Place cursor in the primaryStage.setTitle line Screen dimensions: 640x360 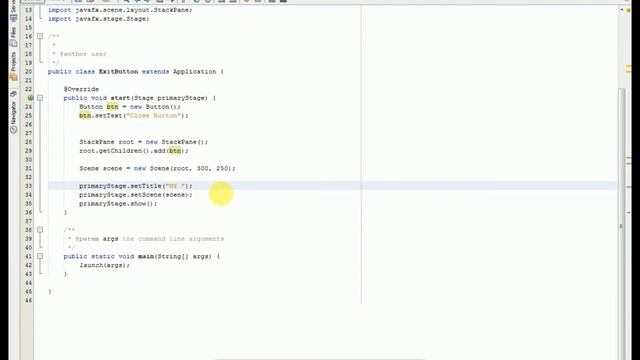[x=136, y=186]
